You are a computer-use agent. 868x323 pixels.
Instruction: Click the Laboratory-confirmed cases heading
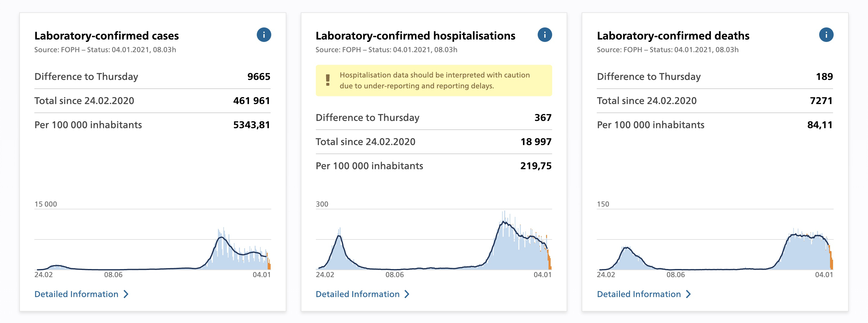106,36
